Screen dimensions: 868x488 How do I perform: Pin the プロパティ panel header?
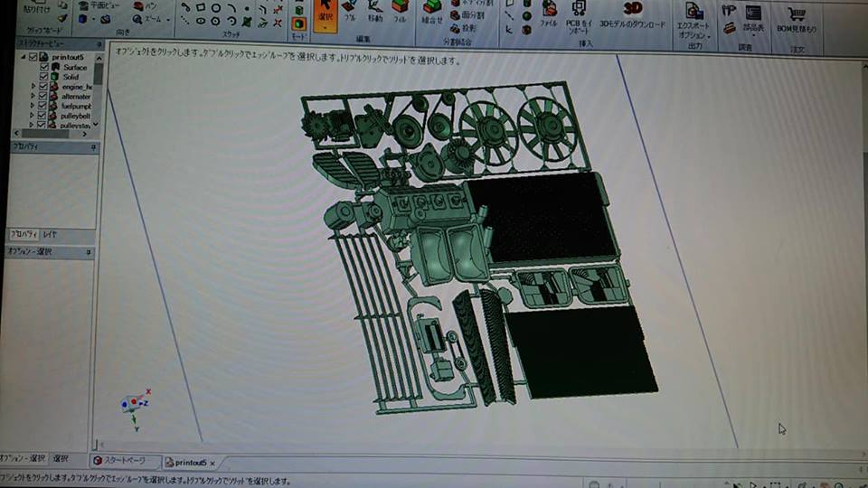(93, 147)
